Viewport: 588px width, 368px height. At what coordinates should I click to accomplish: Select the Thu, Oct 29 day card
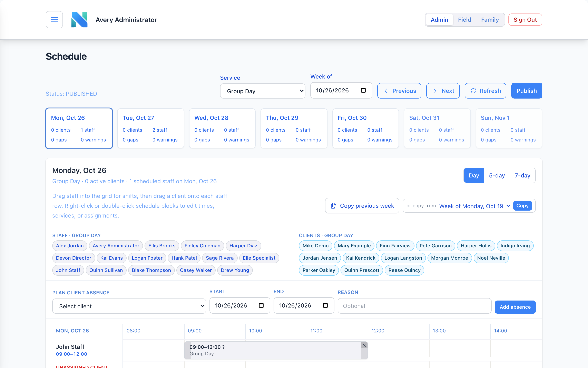[x=294, y=128]
